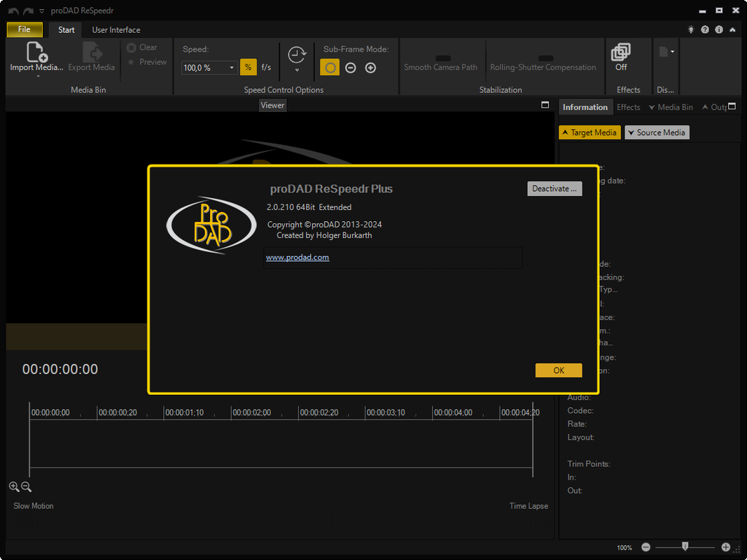
Task: Click the zoom slider minus button
Action: pos(645,547)
